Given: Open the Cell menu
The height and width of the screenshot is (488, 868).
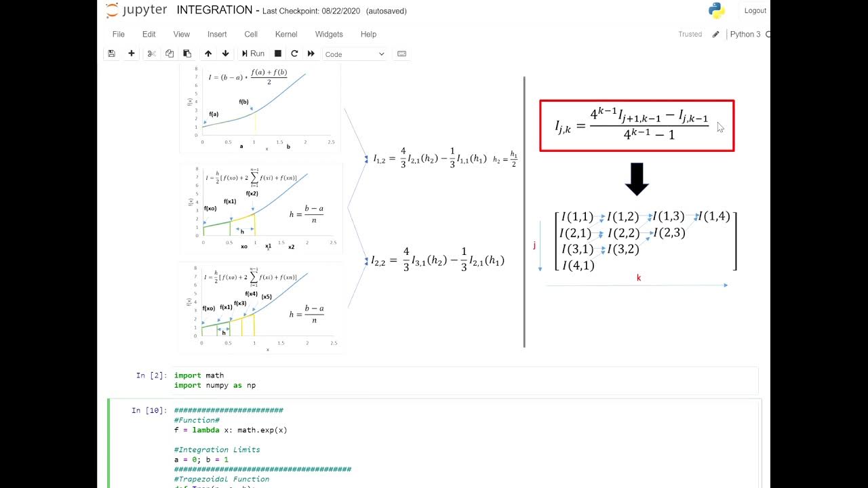Looking at the screenshot, I should 251,34.
